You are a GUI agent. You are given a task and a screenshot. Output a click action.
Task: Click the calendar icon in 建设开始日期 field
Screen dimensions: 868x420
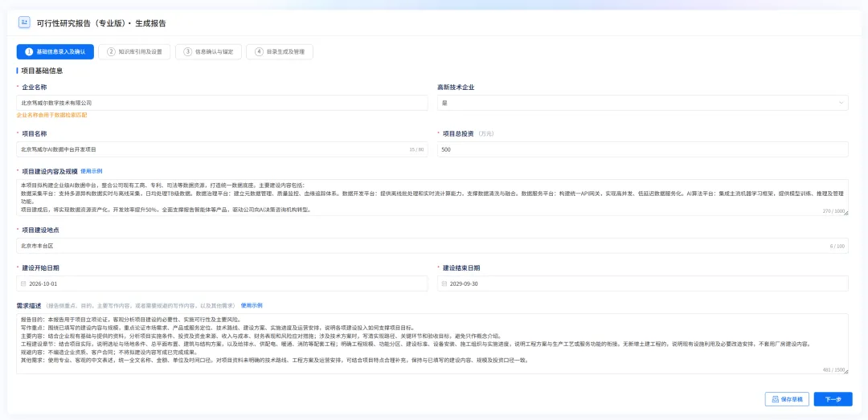click(x=23, y=283)
